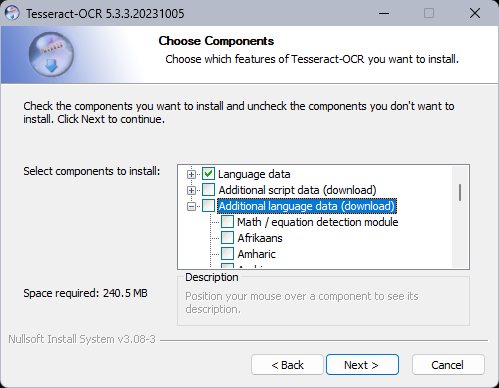Viewport: 499px width, 388px height.
Task: Click the installer logo in header banner
Action: coord(51,54)
